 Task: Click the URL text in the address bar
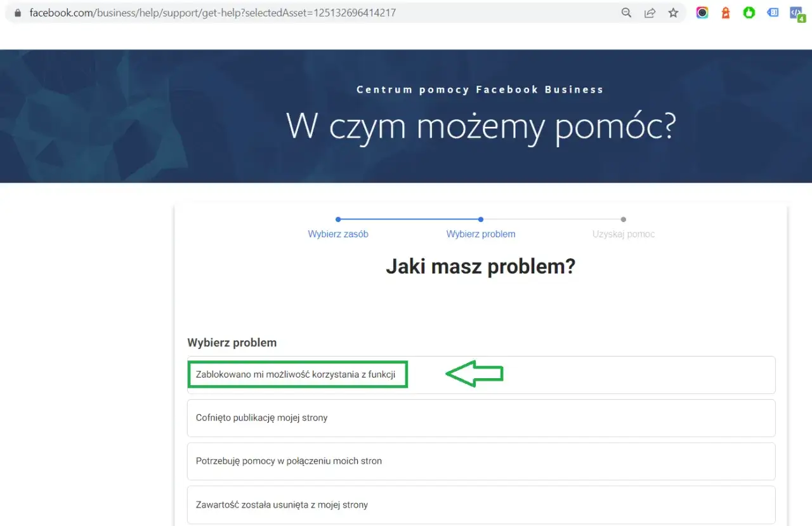(x=213, y=13)
